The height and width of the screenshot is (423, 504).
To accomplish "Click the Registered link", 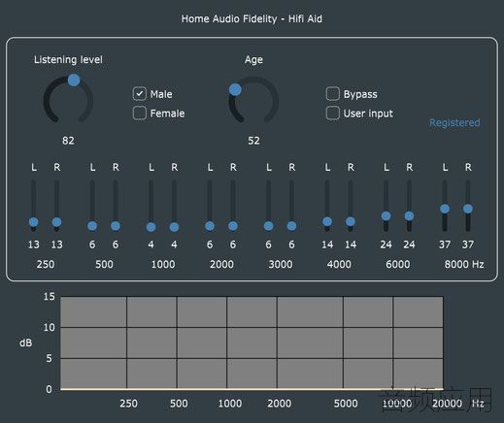I will click(454, 122).
